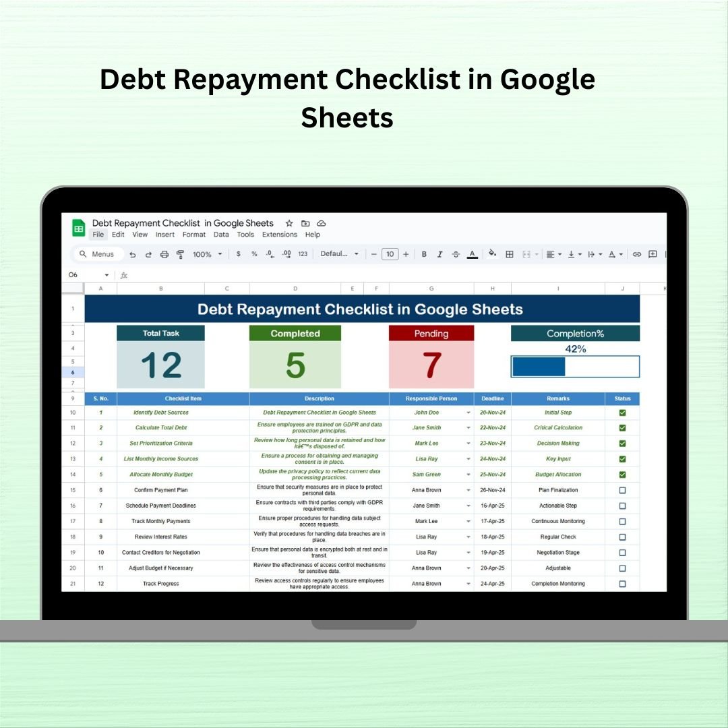Open the Edit menu
Image resolution: width=728 pixels, height=728 pixels.
click(118, 235)
